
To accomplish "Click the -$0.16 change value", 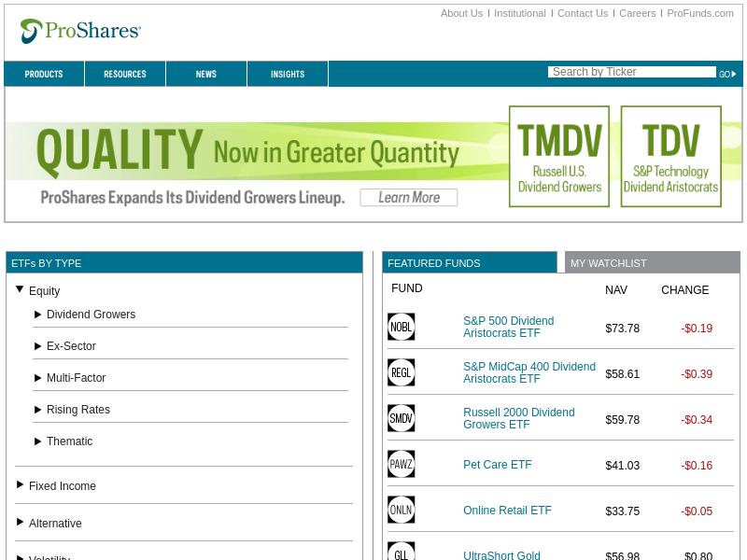I will point(697,465).
